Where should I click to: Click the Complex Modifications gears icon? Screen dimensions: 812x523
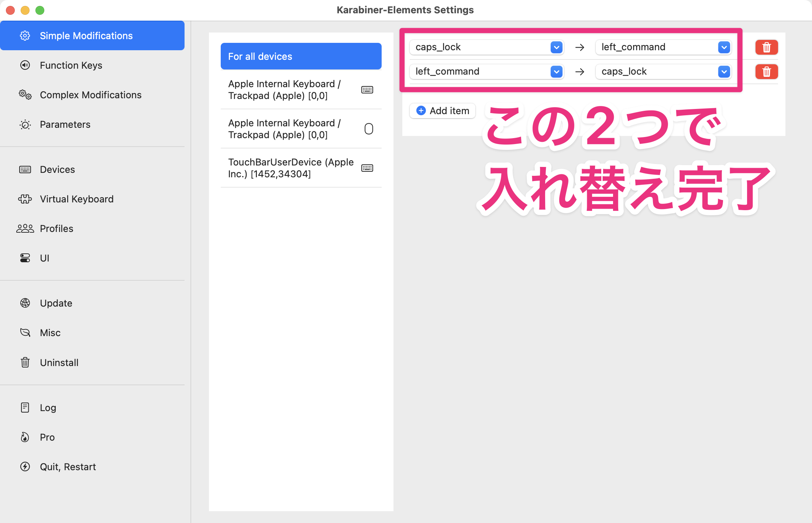point(25,95)
